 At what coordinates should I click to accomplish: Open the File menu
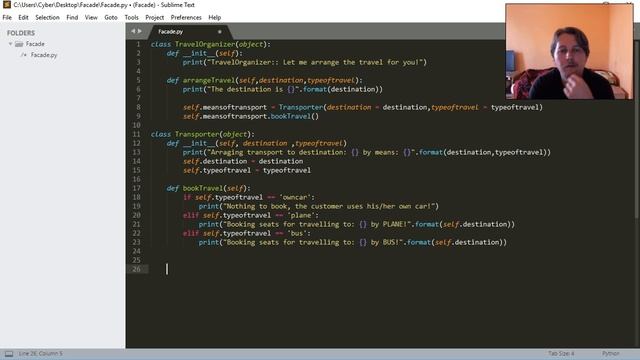[x=7, y=18]
